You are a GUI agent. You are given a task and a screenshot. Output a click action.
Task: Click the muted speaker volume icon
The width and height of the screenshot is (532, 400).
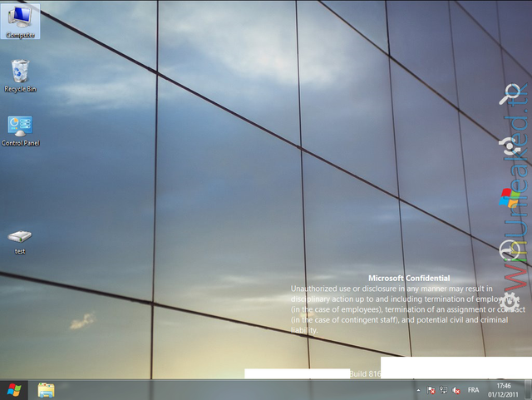tap(456, 390)
